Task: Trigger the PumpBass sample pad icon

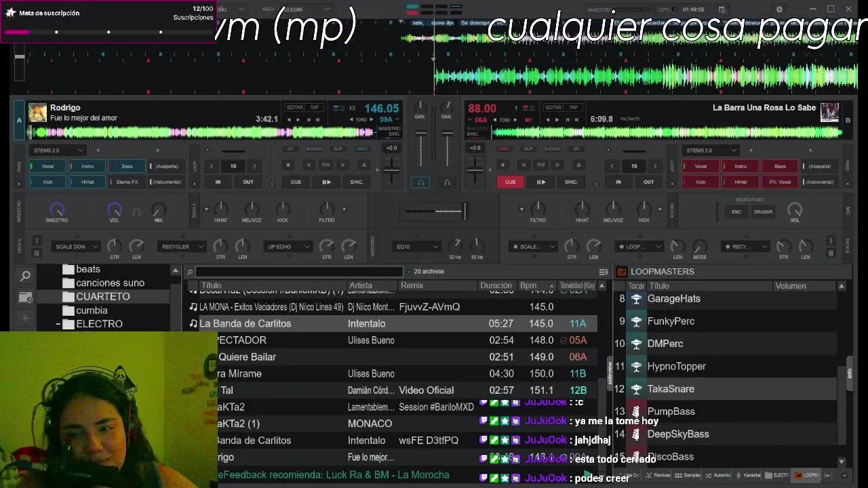Action: (636, 411)
